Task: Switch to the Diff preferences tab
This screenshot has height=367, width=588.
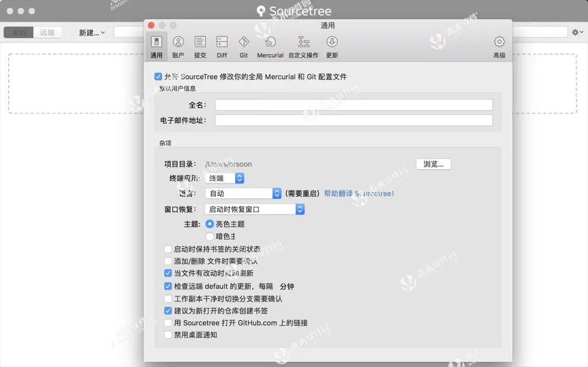Action: (221, 47)
